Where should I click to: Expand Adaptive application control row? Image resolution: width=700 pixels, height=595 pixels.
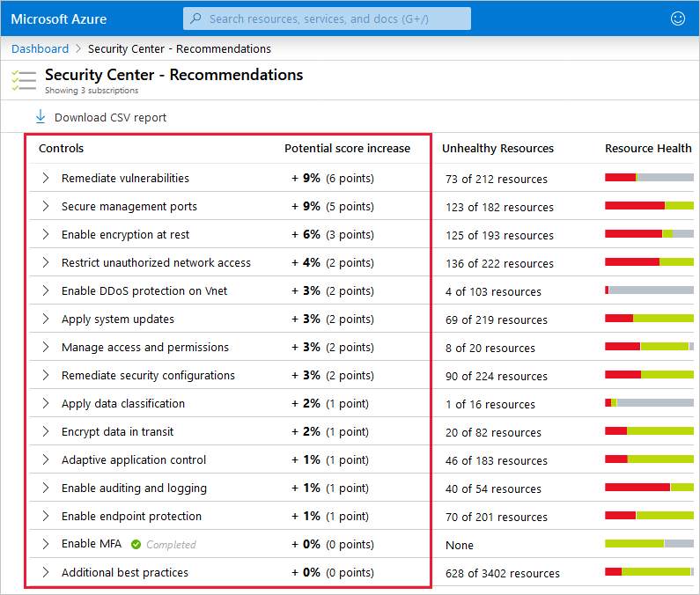point(45,459)
